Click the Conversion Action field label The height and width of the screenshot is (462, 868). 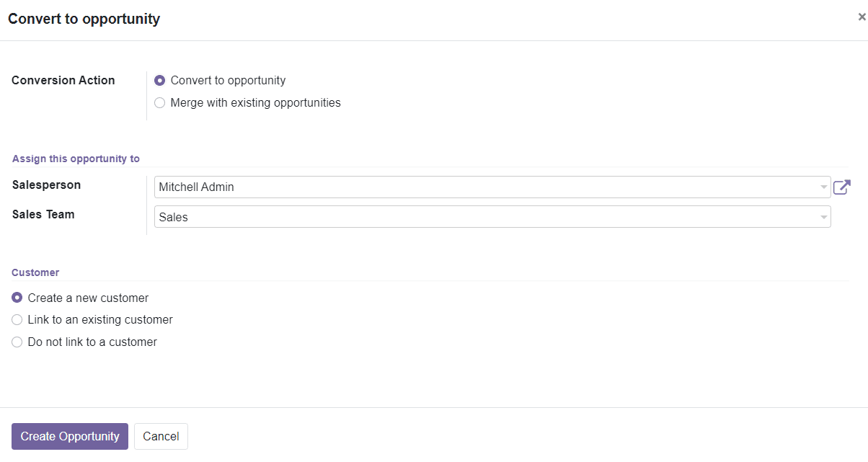click(x=63, y=80)
